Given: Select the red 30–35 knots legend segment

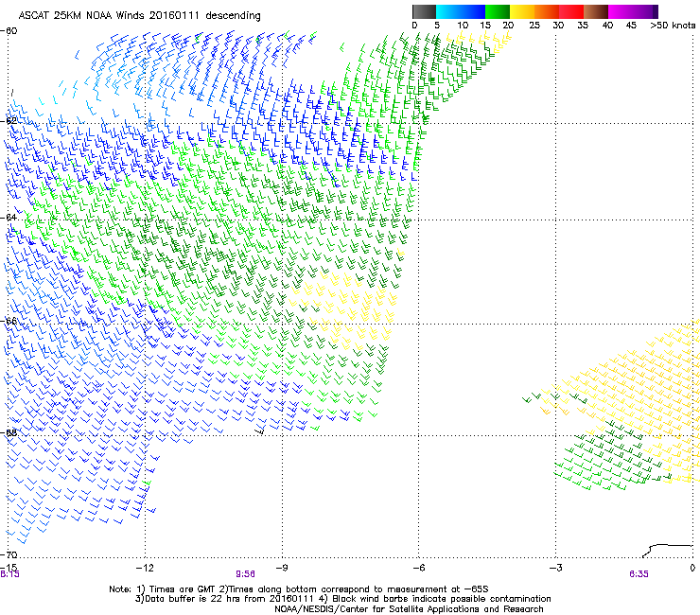Looking at the screenshot, I should tap(571, 11).
